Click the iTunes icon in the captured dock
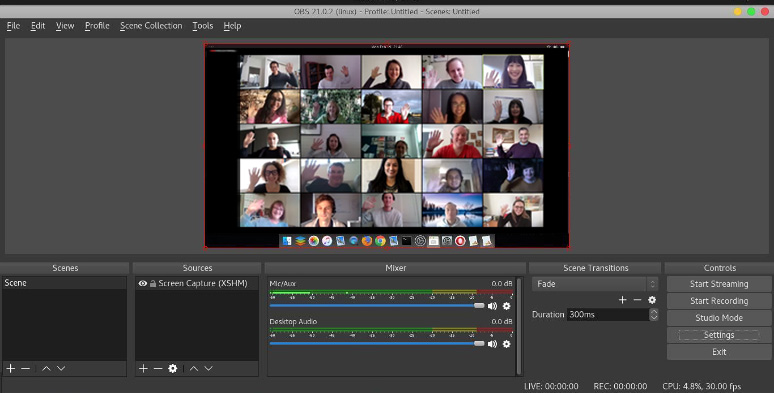Screen dimensions: 774x393 (327, 241)
